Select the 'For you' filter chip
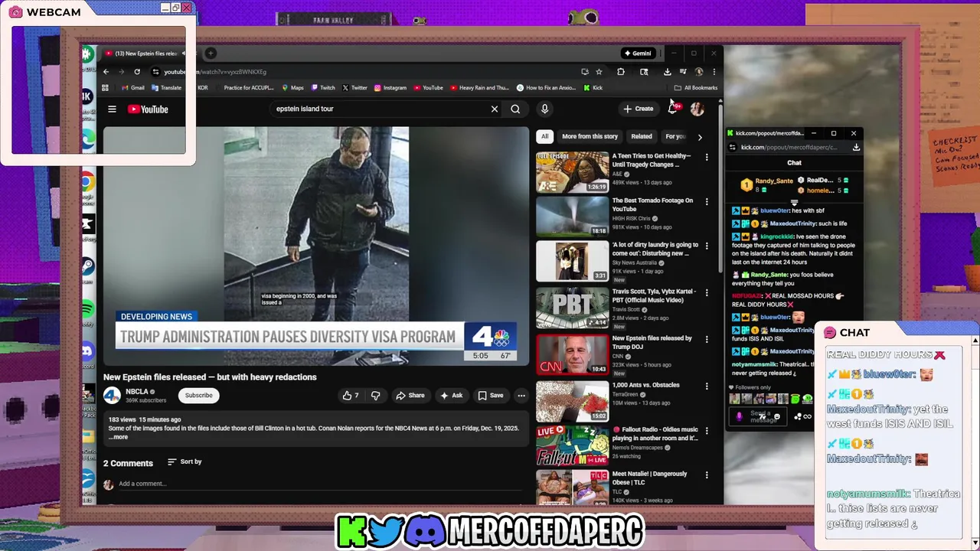Viewport: 980px width, 551px height. (x=675, y=136)
